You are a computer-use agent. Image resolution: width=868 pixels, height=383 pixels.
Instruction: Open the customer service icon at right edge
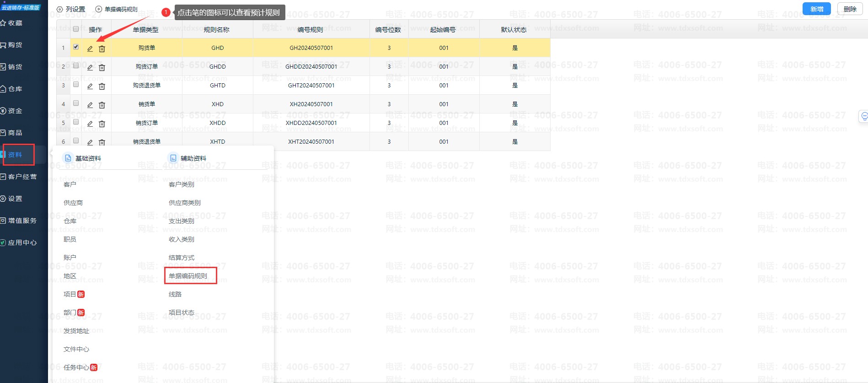[863, 116]
